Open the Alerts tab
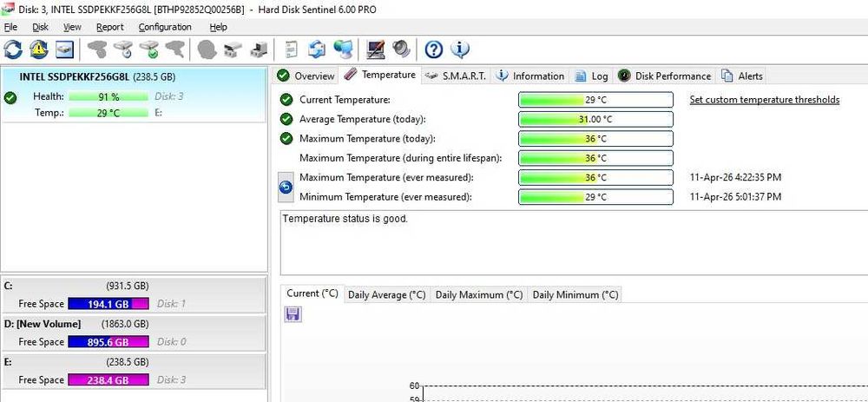 click(x=742, y=76)
